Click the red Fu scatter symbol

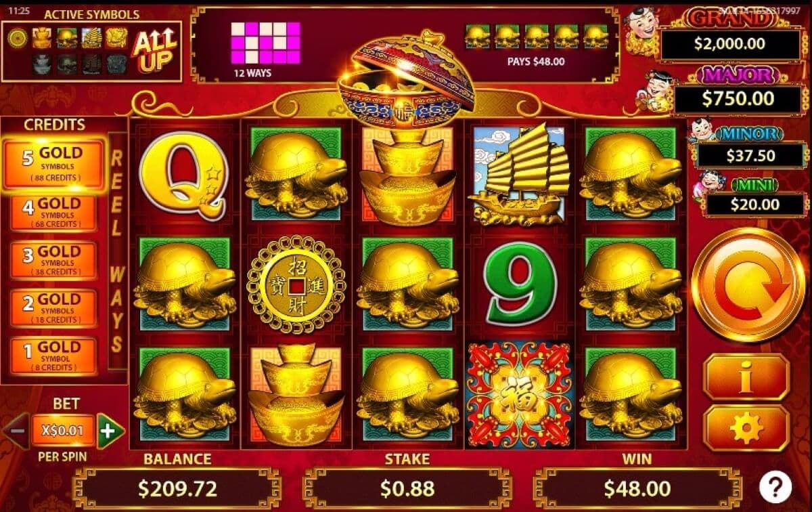tap(520, 394)
